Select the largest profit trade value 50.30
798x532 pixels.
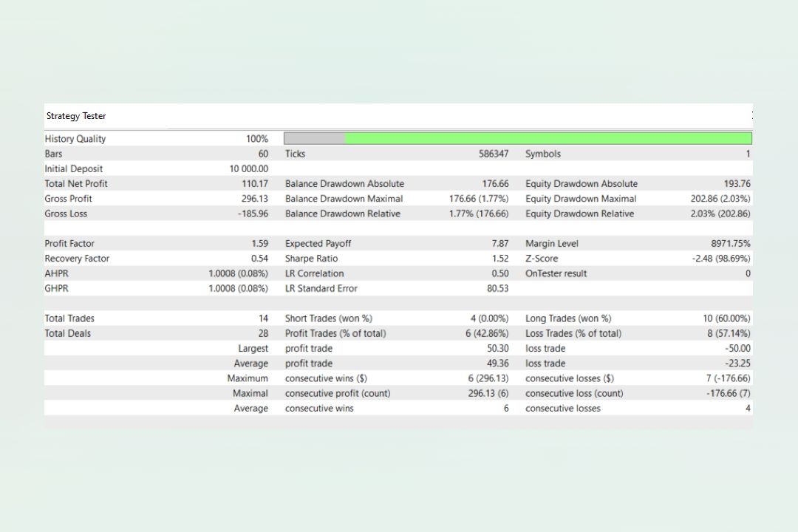(497, 348)
